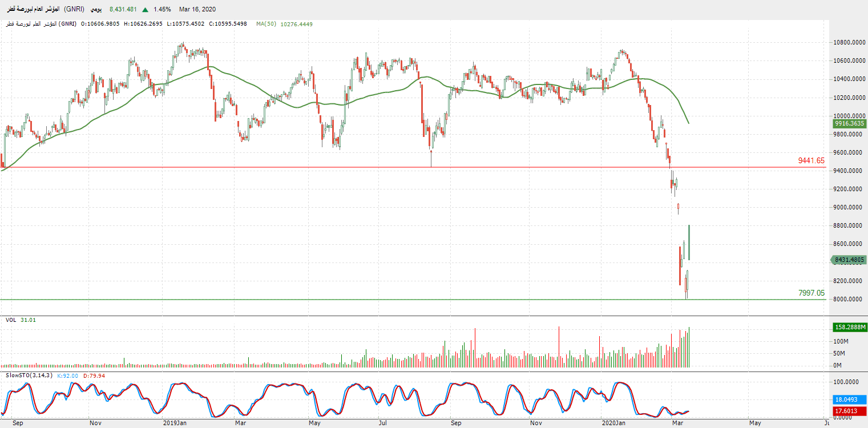868x428 pixels.
Task: Click the 100M volume axis label
Action: (841, 341)
